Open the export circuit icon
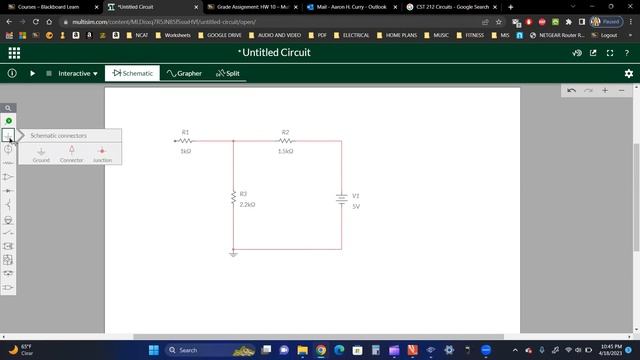The width and height of the screenshot is (640, 360). click(x=593, y=53)
